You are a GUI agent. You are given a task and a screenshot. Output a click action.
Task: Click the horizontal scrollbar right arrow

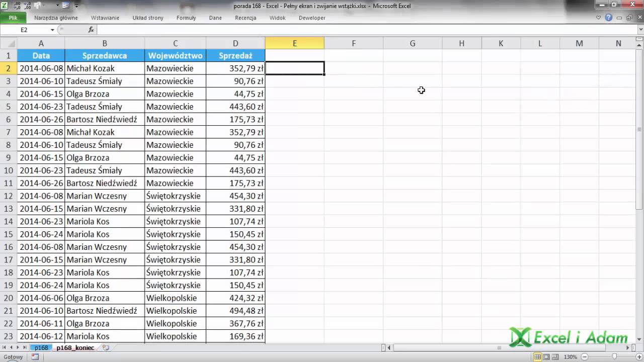pyautogui.click(x=627, y=347)
